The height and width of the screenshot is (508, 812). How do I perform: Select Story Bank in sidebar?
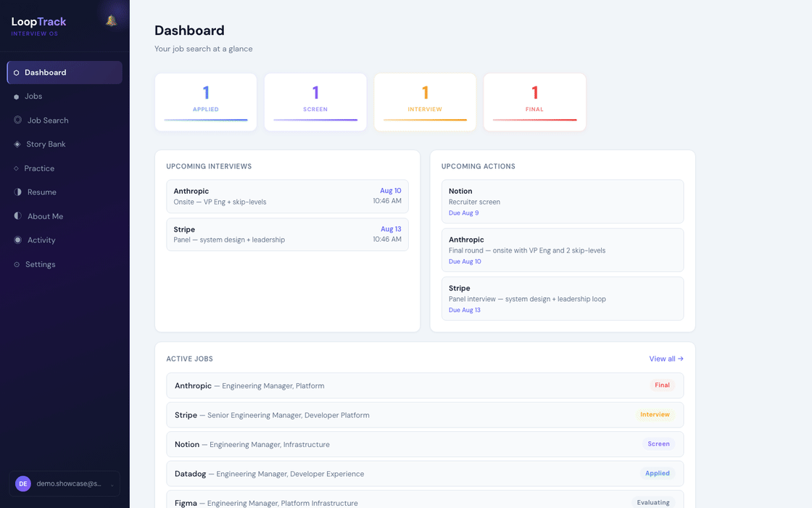point(65,144)
